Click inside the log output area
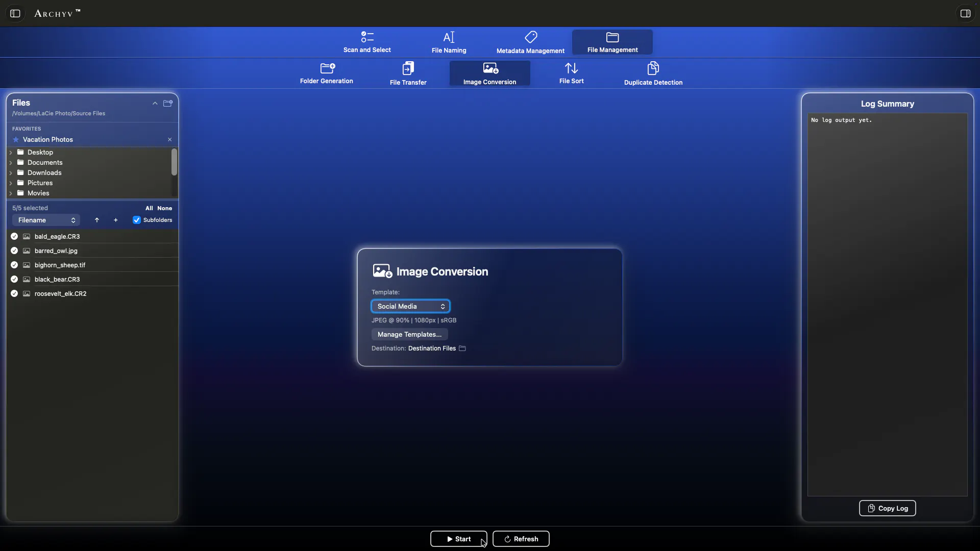 887,305
